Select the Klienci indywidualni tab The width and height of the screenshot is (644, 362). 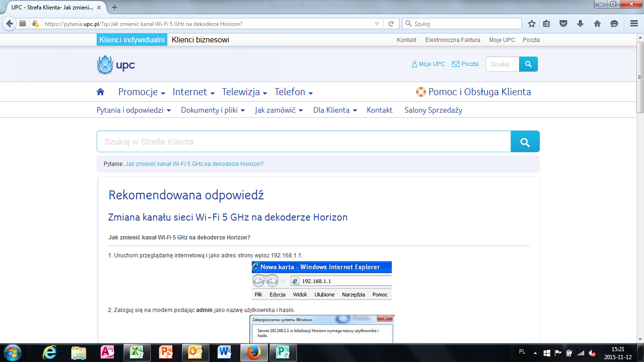coord(132,40)
